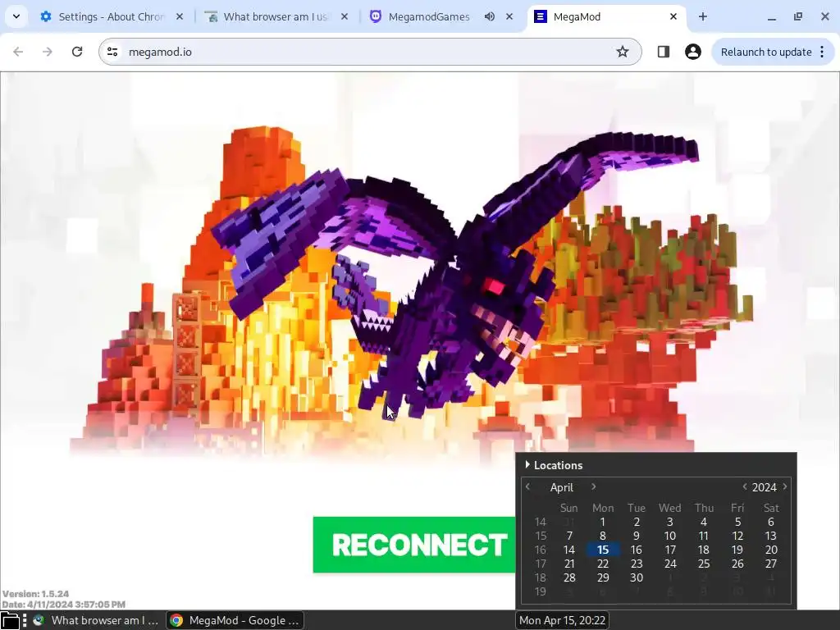The width and height of the screenshot is (840, 630).
Task: Go back to previous page
Action: pos(18,52)
